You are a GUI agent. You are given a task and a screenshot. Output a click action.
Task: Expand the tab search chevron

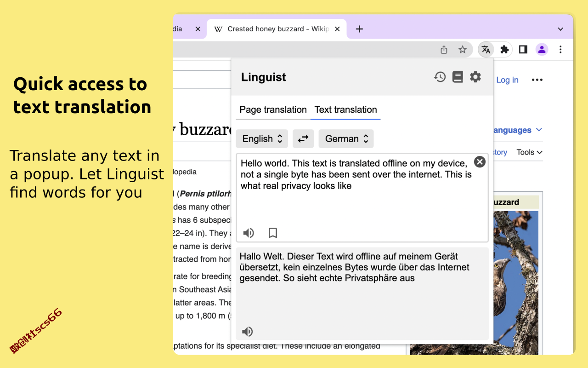pyautogui.click(x=560, y=29)
